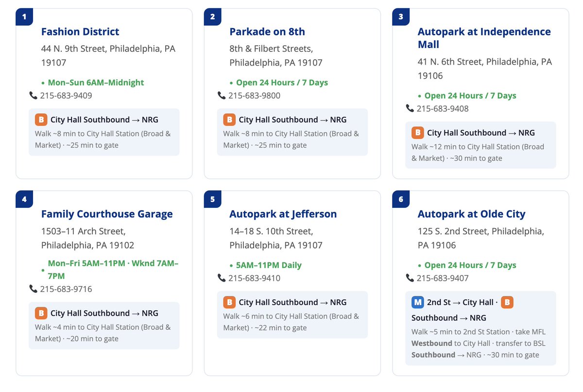Image resolution: width=583 pixels, height=392 pixels.
Task: Click the orange B badge in Autopark at Jefferson card
Action: point(229,302)
